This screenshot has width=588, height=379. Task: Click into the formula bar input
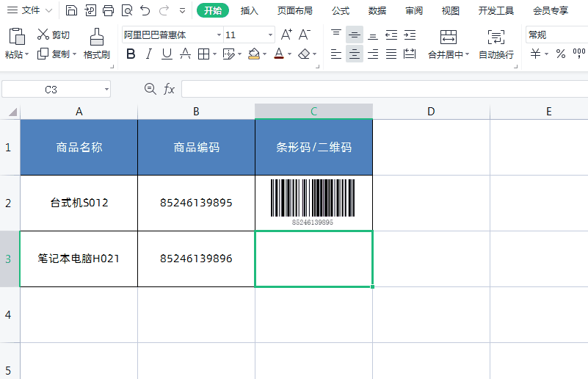coord(385,90)
